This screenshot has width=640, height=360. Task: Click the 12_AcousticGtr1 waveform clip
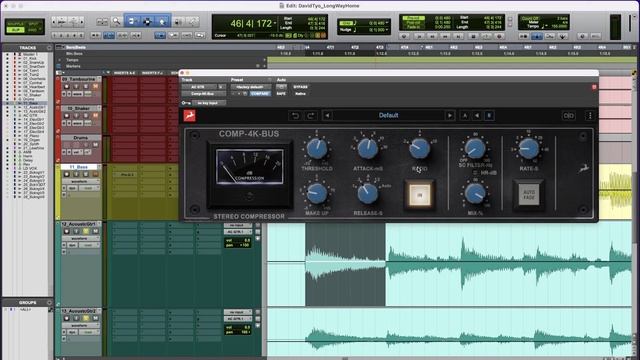pos(449,264)
